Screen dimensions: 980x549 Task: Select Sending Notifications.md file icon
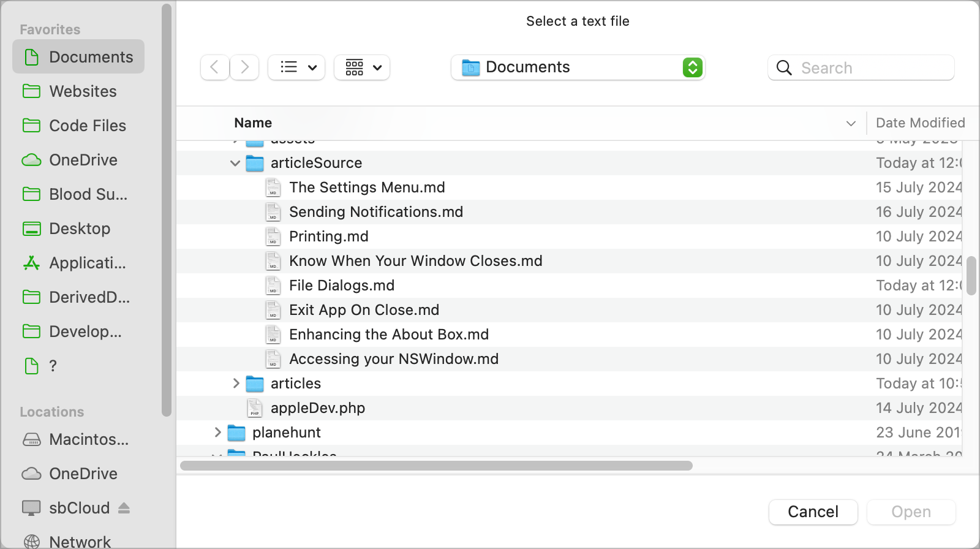(273, 212)
